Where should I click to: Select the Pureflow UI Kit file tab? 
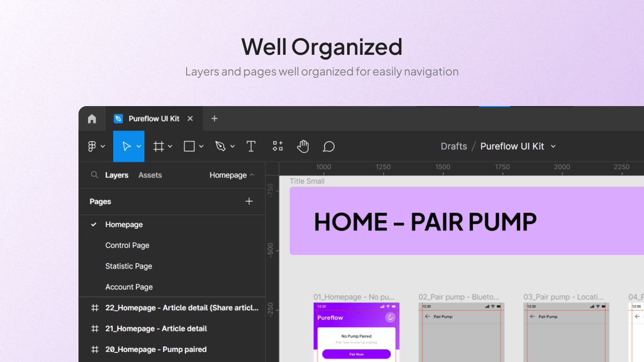pyautogui.click(x=155, y=119)
